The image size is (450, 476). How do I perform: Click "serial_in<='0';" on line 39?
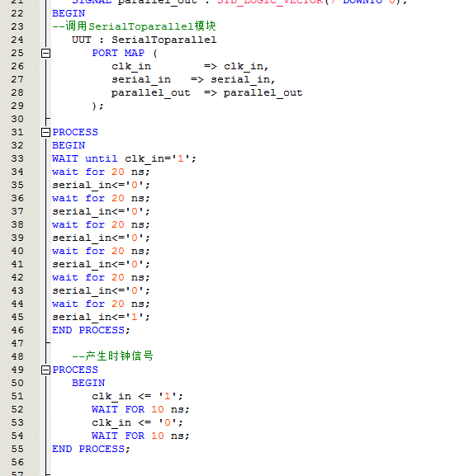pyautogui.click(x=102, y=238)
